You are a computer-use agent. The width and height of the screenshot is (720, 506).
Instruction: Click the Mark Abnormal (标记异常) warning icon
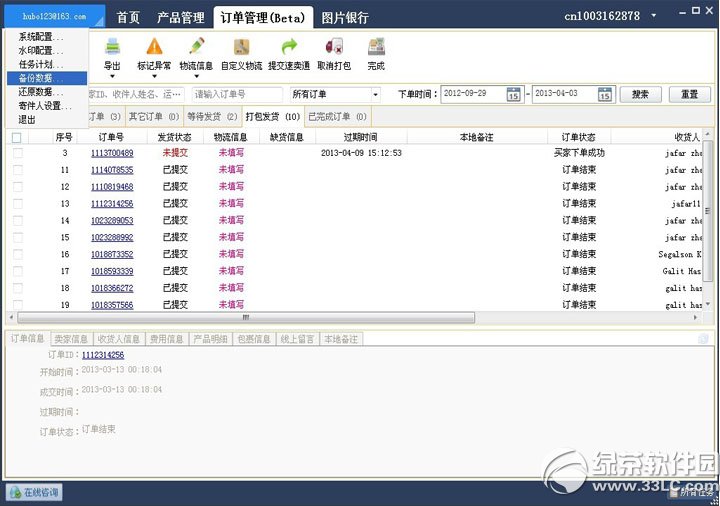click(154, 46)
